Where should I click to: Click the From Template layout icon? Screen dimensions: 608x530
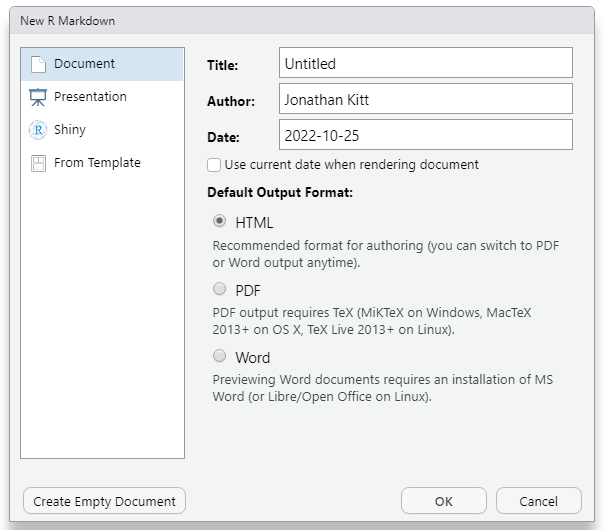38,163
